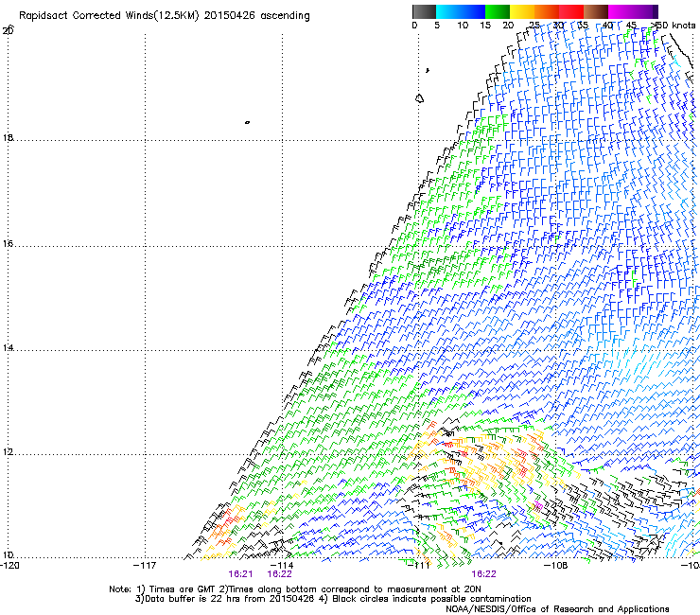Screen dimensions: 700x615
Task: Click the green 15-20 knots legend segment
Action: pyautogui.click(x=498, y=11)
